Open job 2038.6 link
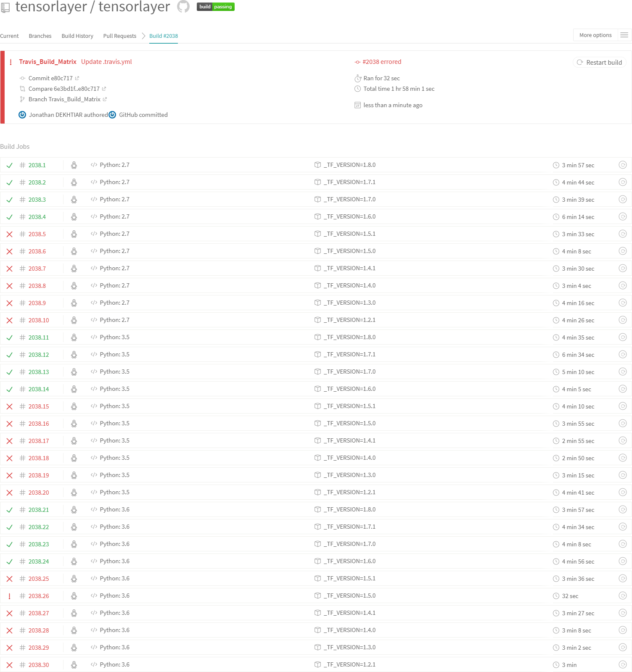632x672 pixels. [x=37, y=251]
